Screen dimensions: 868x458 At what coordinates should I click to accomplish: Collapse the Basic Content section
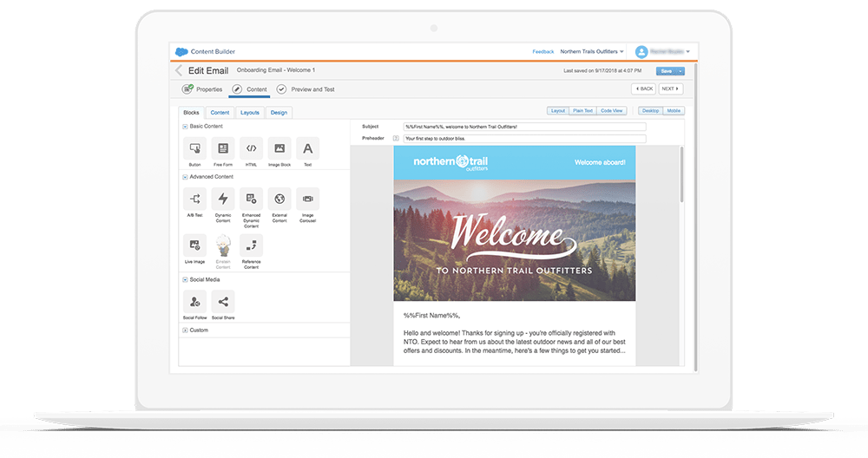(x=185, y=127)
